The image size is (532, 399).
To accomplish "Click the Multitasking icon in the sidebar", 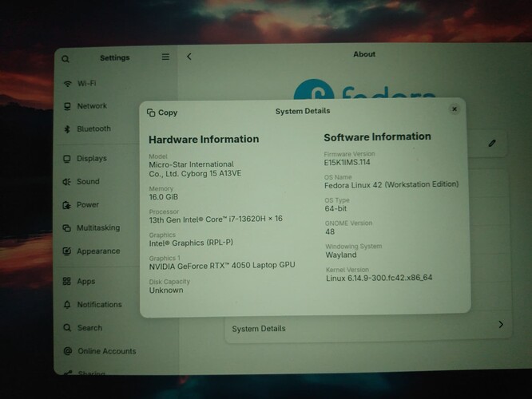I will click(x=67, y=228).
